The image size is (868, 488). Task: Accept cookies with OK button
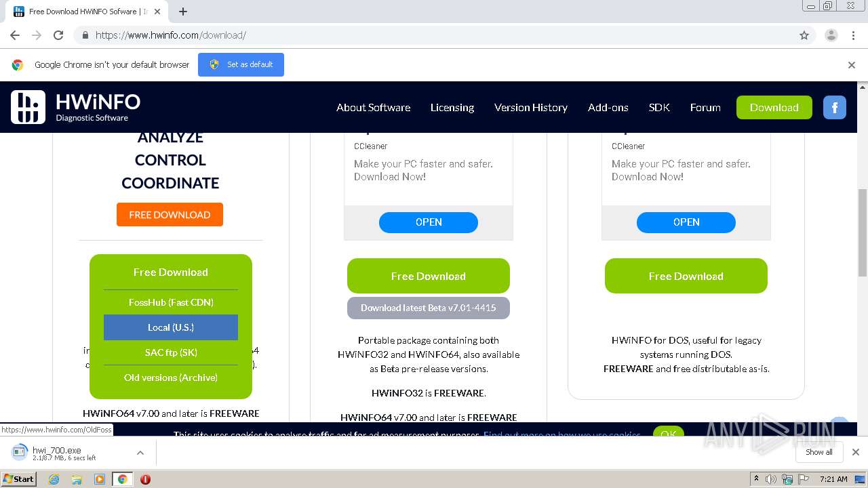click(x=669, y=432)
